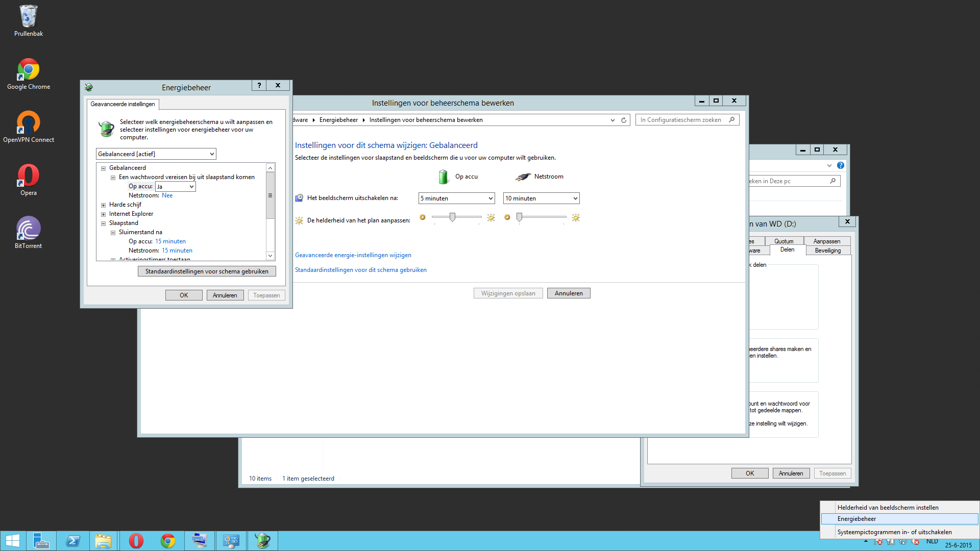Viewport: 980px width, 551px height.
Task: Open File Explorer in taskbar
Action: (x=103, y=541)
